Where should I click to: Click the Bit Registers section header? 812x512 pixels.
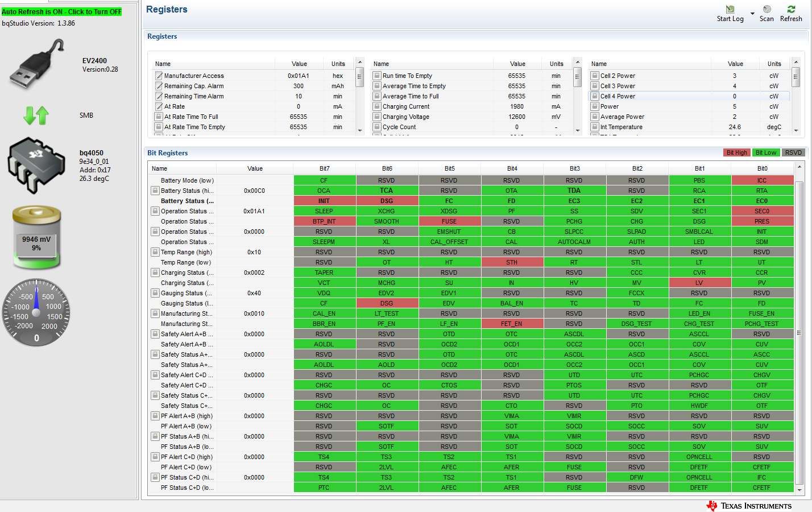click(168, 153)
